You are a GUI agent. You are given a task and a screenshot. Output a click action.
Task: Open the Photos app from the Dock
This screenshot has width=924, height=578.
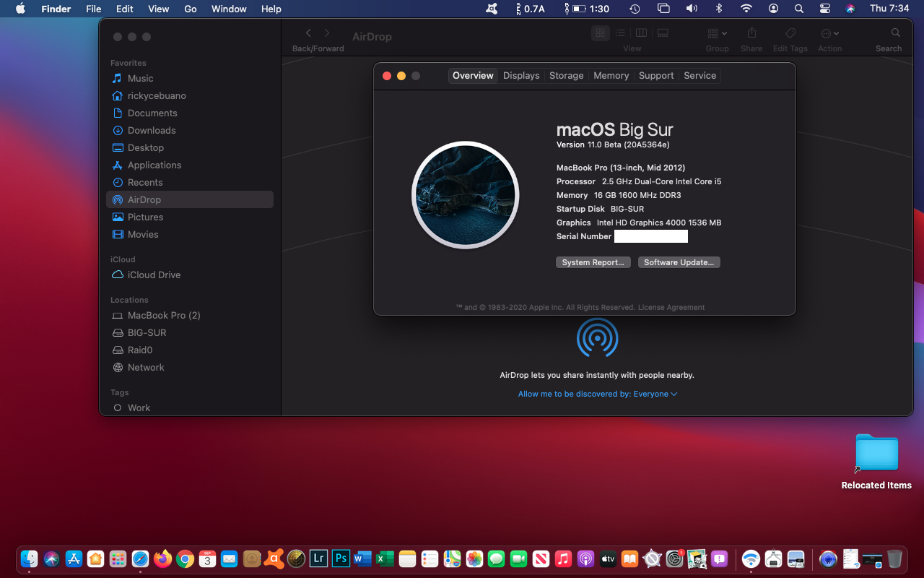474,558
